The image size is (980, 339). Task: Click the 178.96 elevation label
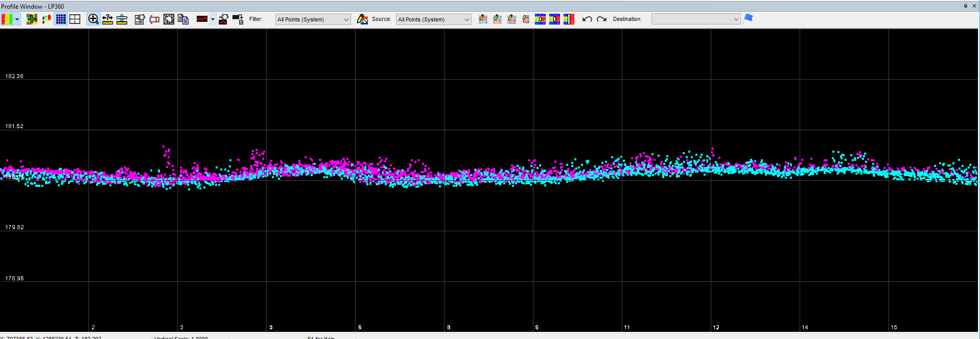(14, 278)
